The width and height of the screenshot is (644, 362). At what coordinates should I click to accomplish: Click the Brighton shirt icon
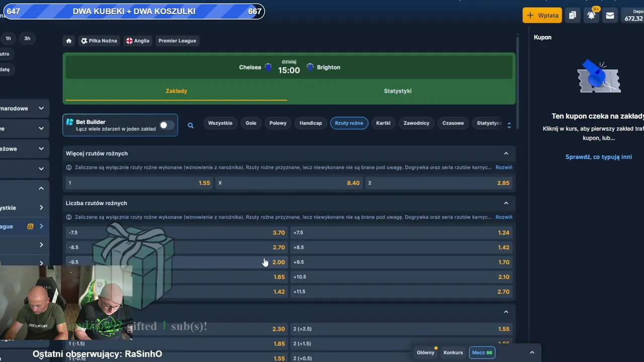point(310,67)
